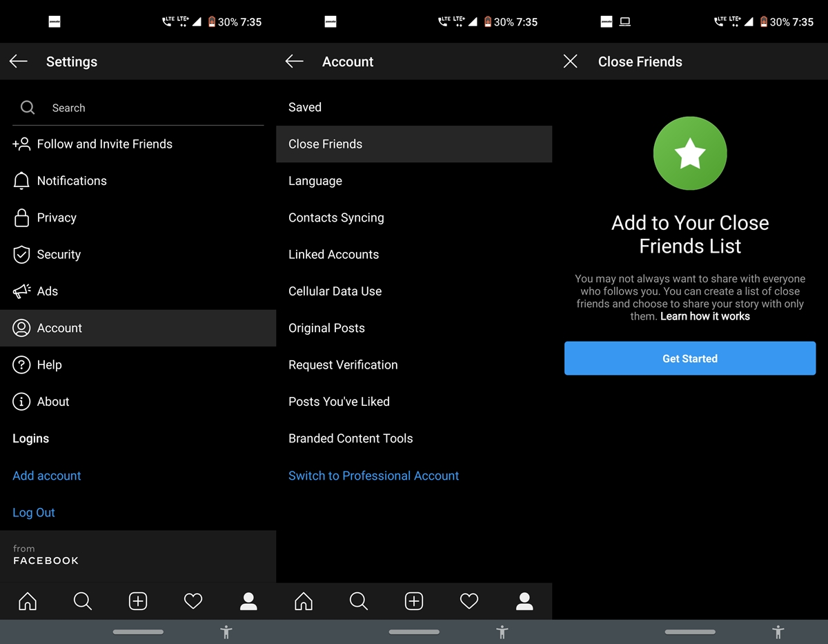Tap Activity heart icon in Settings bottom bar
The image size is (828, 644).
tap(193, 601)
